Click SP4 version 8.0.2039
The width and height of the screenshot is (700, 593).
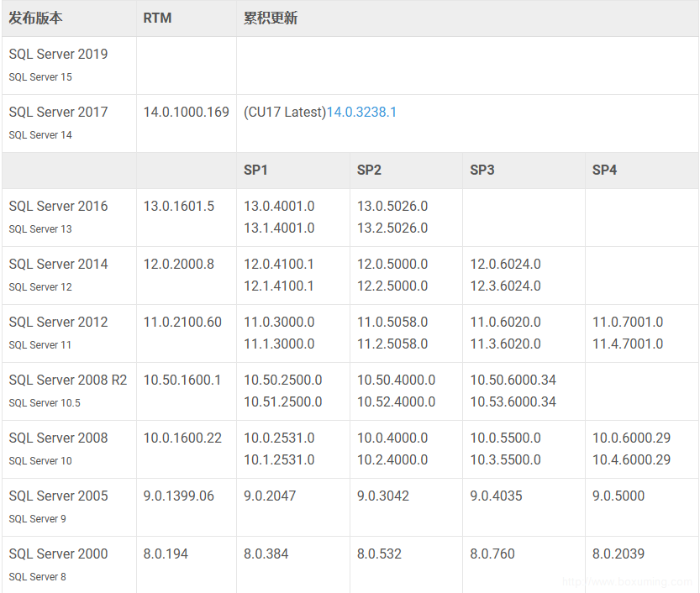[x=618, y=554]
